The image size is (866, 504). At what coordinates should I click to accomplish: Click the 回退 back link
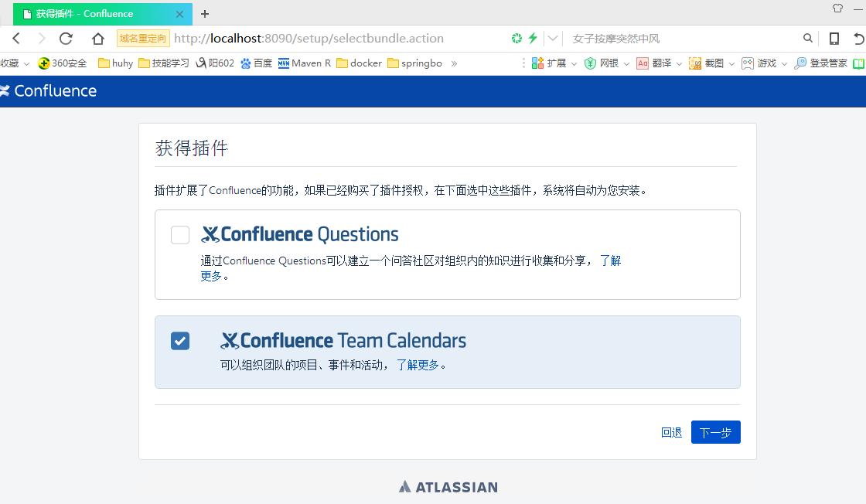click(671, 433)
